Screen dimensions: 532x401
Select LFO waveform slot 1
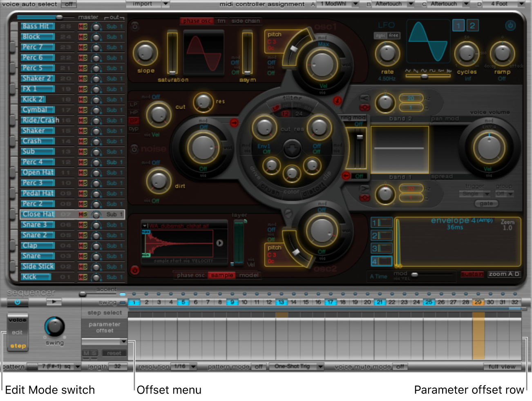[x=458, y=25]
